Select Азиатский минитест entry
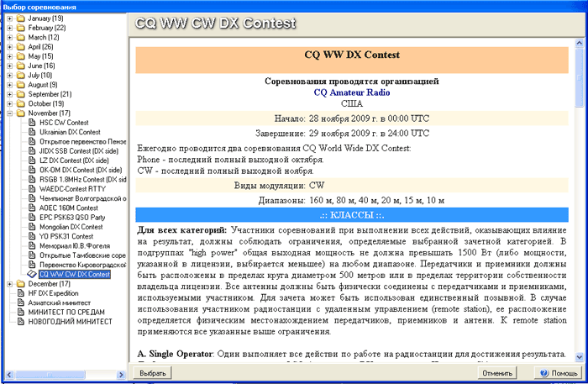 [x=60, y=302]
